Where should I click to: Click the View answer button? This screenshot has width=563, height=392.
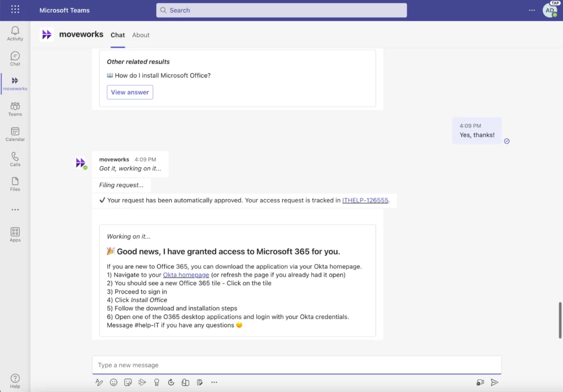130,92
